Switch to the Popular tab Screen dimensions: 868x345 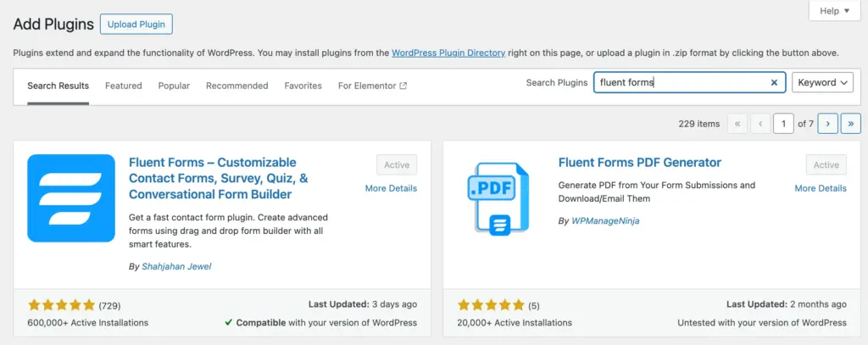click(174, 86)
